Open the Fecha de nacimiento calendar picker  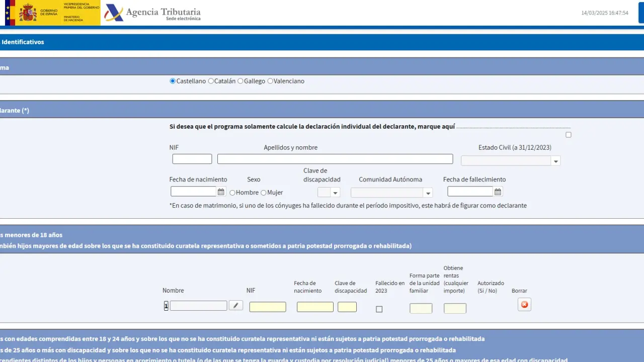[x=221, y=192]
